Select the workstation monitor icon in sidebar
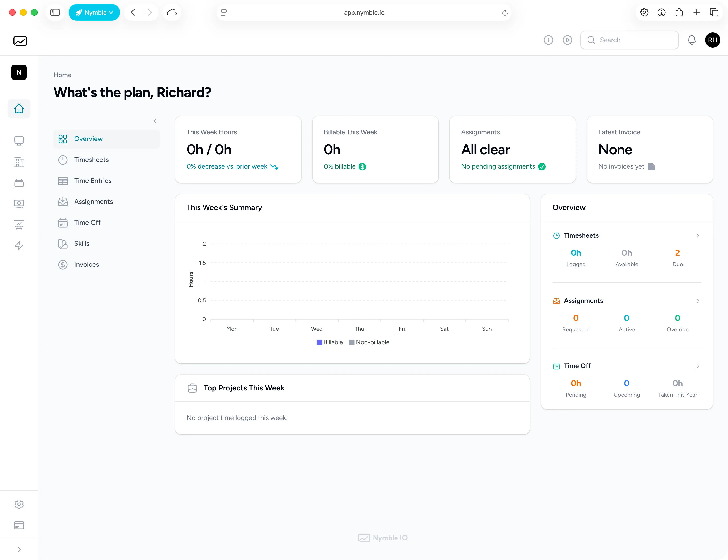 [19, 141]
